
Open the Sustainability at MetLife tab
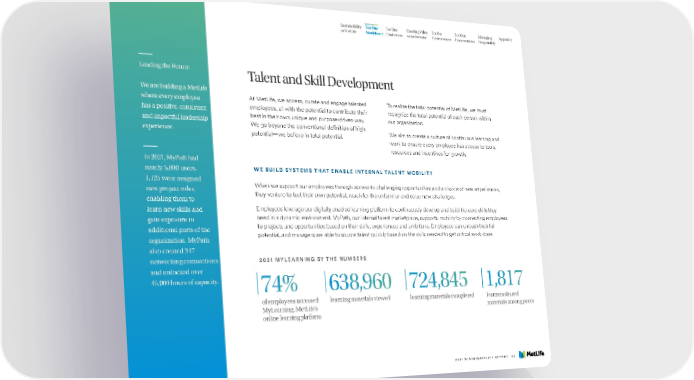pos(351,29)
